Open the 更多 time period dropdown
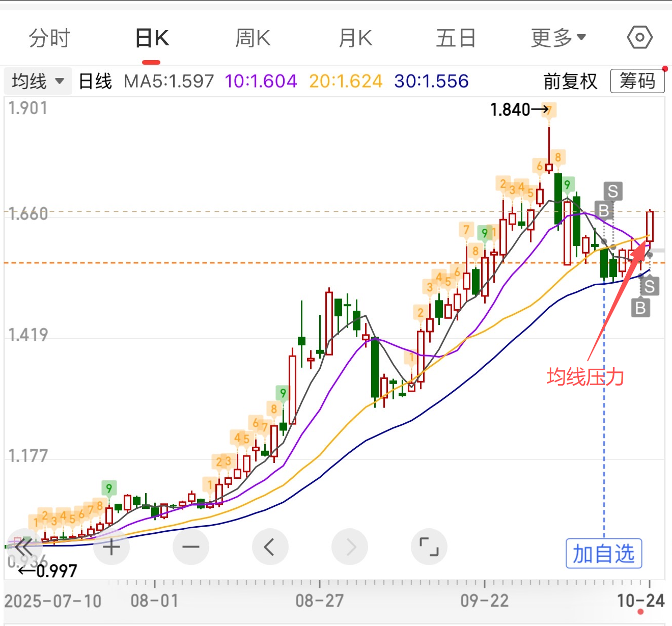672x626 pixels. pyautogui.click(x=558, y=38)
